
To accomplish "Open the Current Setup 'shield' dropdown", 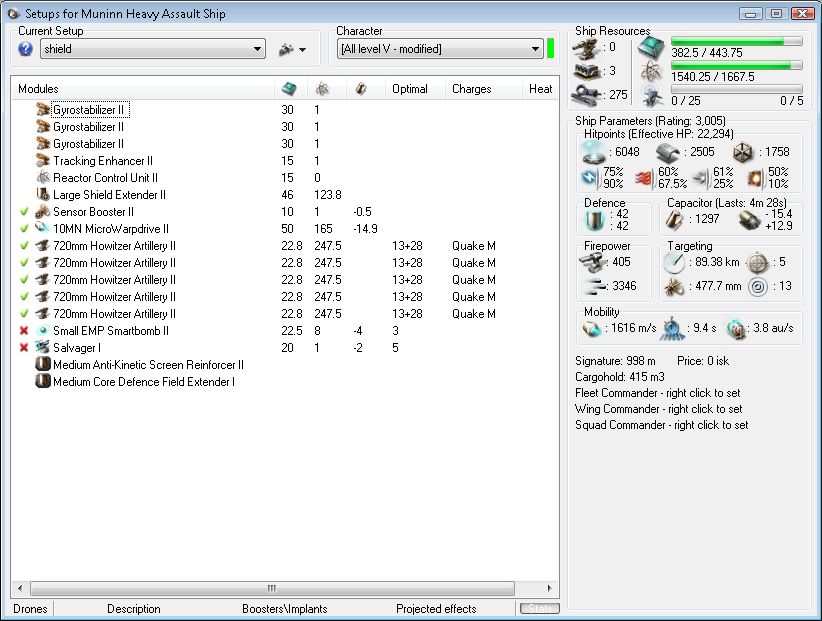I will pyautogui.click(x=153, y=49).
